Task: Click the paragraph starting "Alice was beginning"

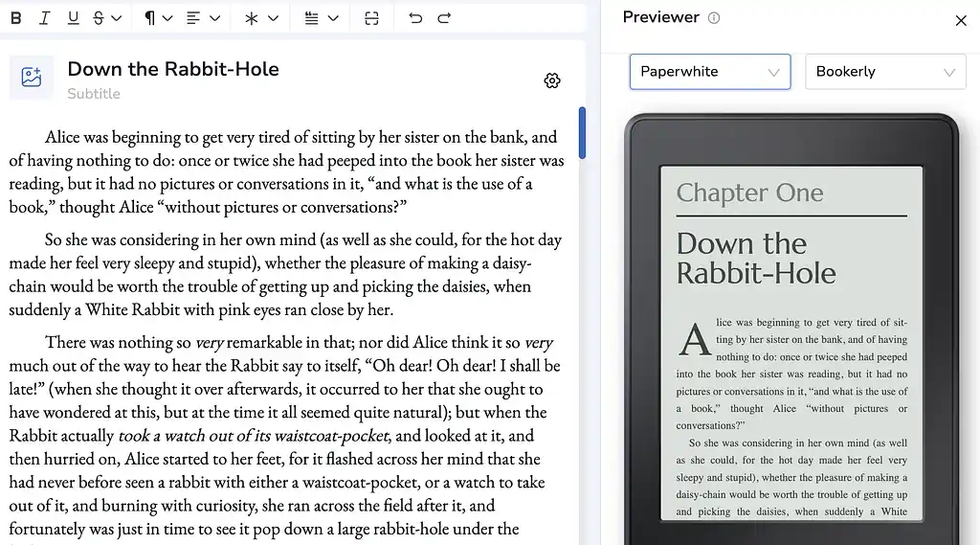Action: point(286,171)
